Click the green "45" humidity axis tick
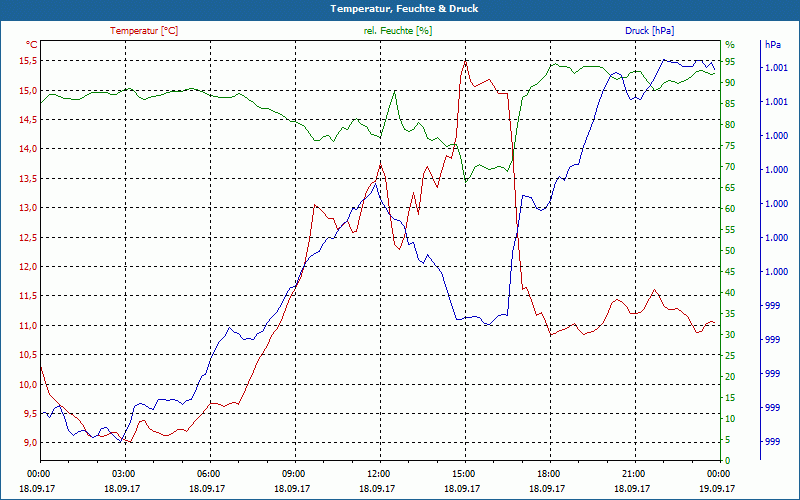The image size is (800, 500). (x=730, y=272)
